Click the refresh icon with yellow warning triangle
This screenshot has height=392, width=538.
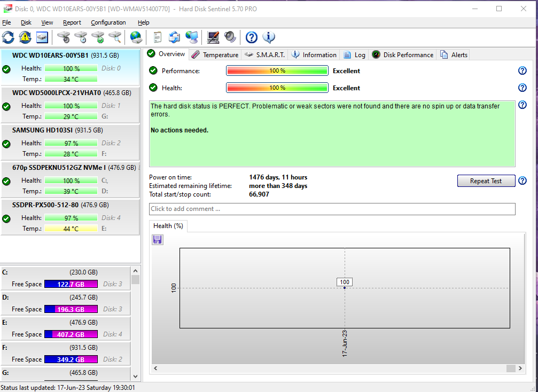click(25, 37)
